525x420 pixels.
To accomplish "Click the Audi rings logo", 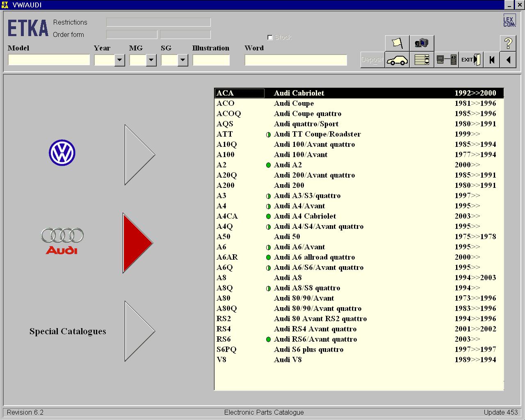I will click(62, 241).
